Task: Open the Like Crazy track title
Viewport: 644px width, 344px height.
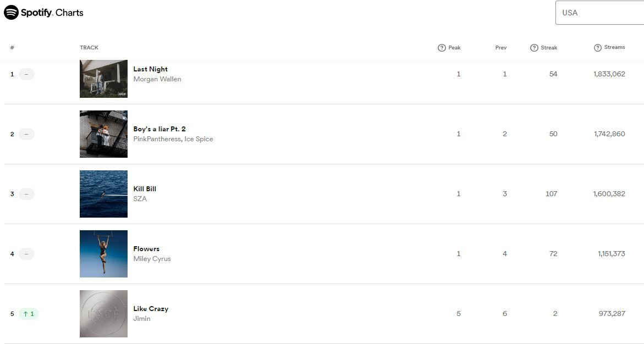Action: coord(151,309)
